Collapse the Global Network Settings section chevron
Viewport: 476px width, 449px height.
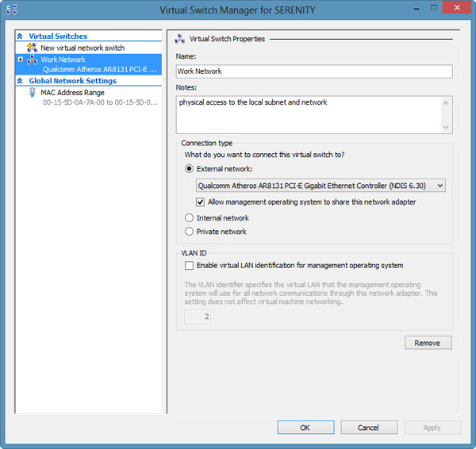click(x=21, y=81)
